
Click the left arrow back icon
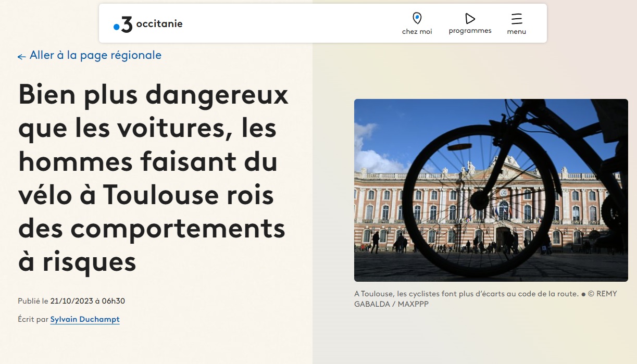click(21, 56)
